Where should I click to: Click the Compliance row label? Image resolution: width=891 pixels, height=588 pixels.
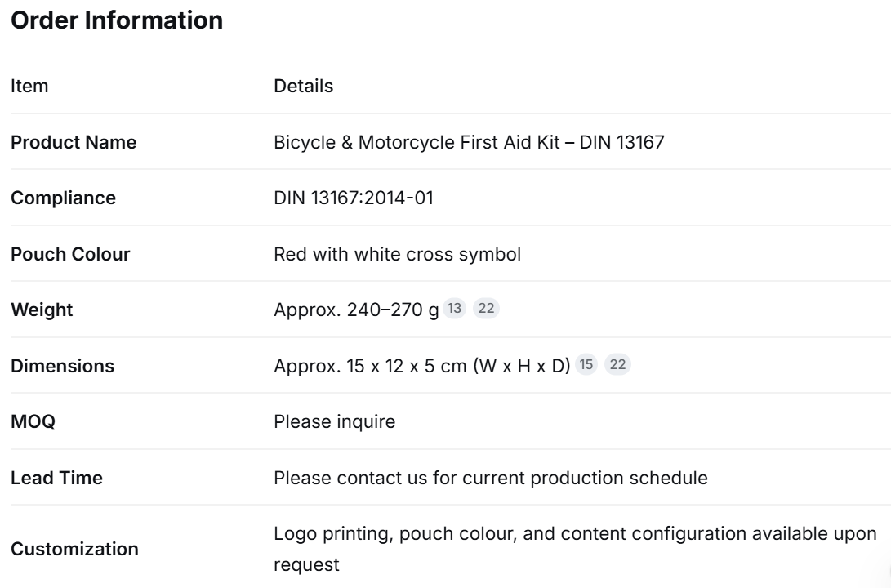[x=63, y=198]
